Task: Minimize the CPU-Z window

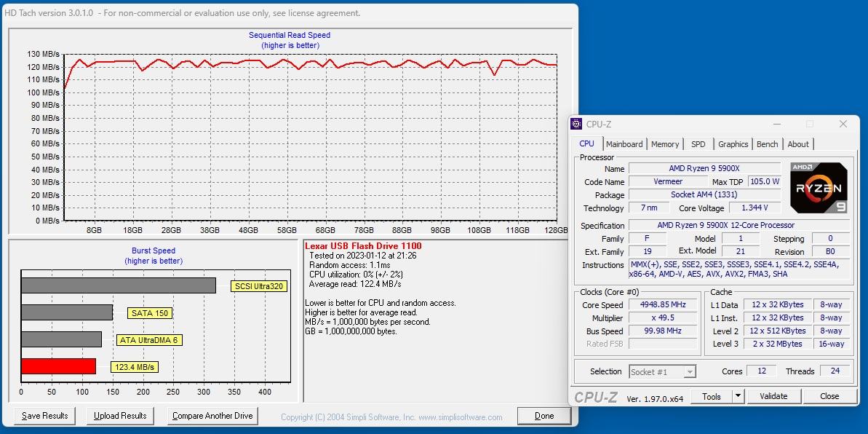Action: tap(777, 124)
